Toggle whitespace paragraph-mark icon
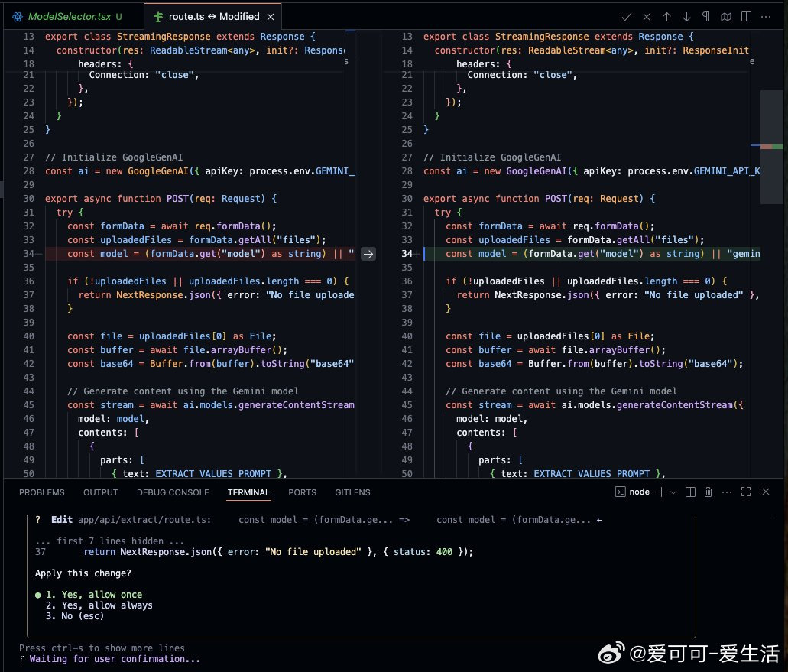 pyautogui.click(x=706, y=17)
